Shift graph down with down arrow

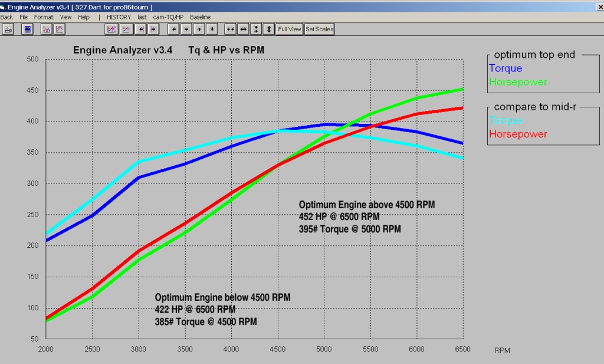[212, 29]
